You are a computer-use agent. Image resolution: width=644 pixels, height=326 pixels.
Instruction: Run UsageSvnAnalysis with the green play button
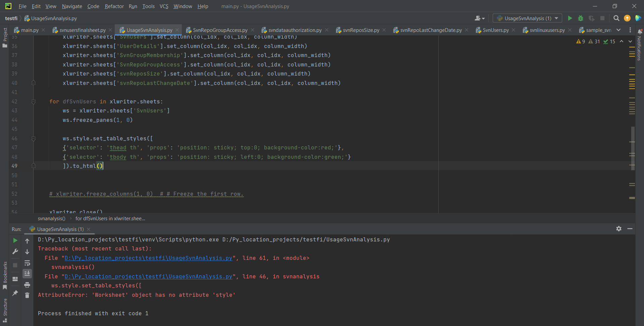570,18
